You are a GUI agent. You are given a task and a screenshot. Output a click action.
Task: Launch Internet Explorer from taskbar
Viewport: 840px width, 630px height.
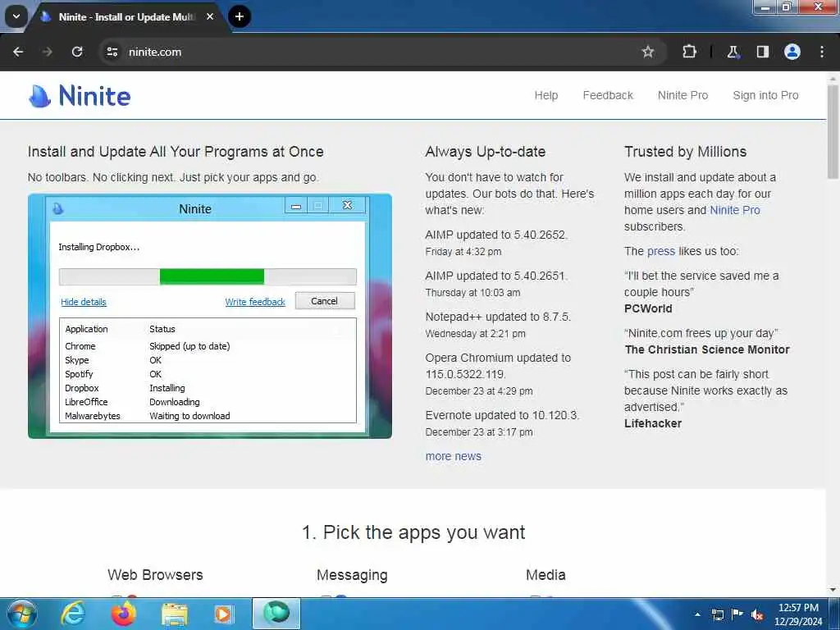(73, 614)
